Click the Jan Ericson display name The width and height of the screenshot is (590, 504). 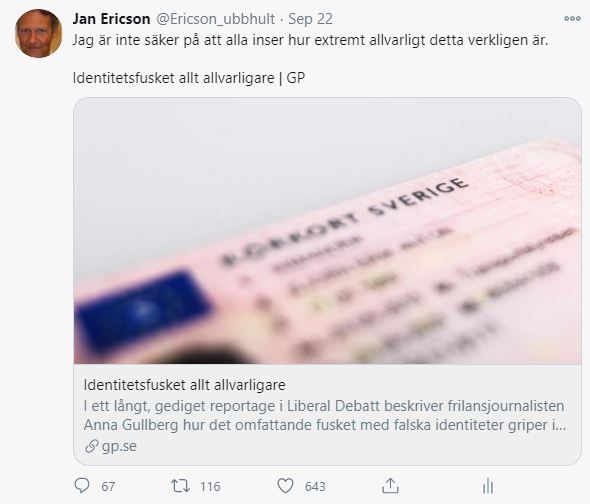111,19
